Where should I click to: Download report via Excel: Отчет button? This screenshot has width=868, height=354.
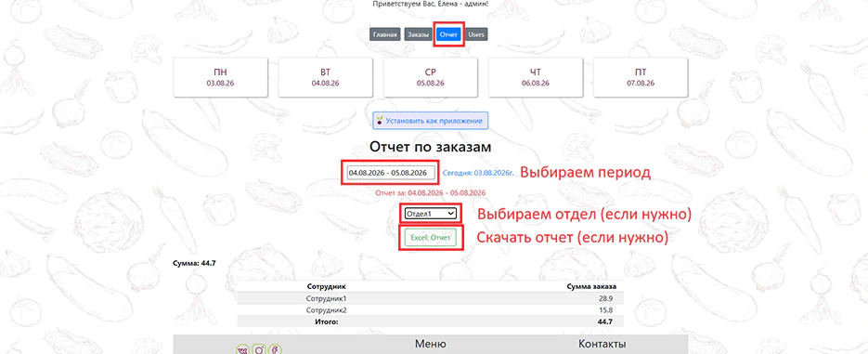[431, 238]
